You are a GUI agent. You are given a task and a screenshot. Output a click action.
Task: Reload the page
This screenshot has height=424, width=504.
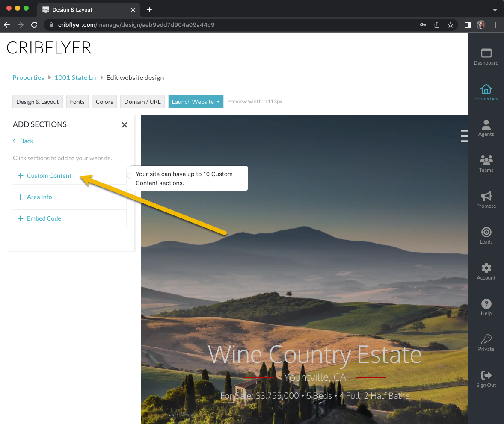34,25
